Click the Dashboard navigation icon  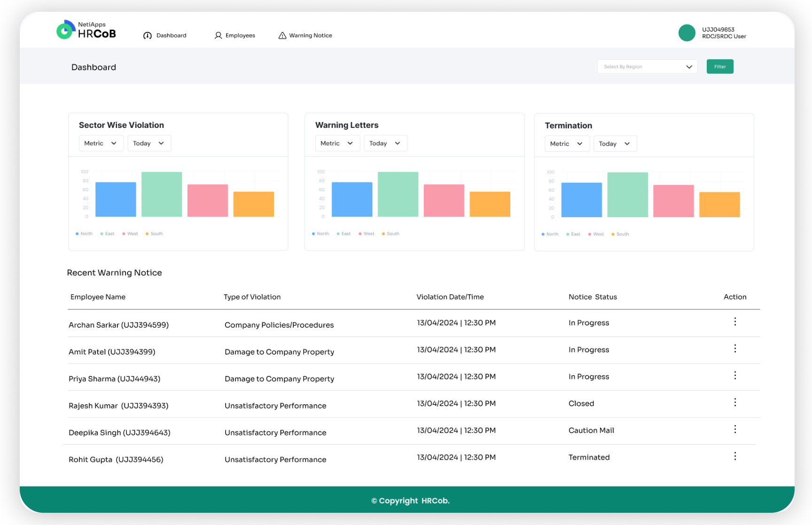point(147,35)
